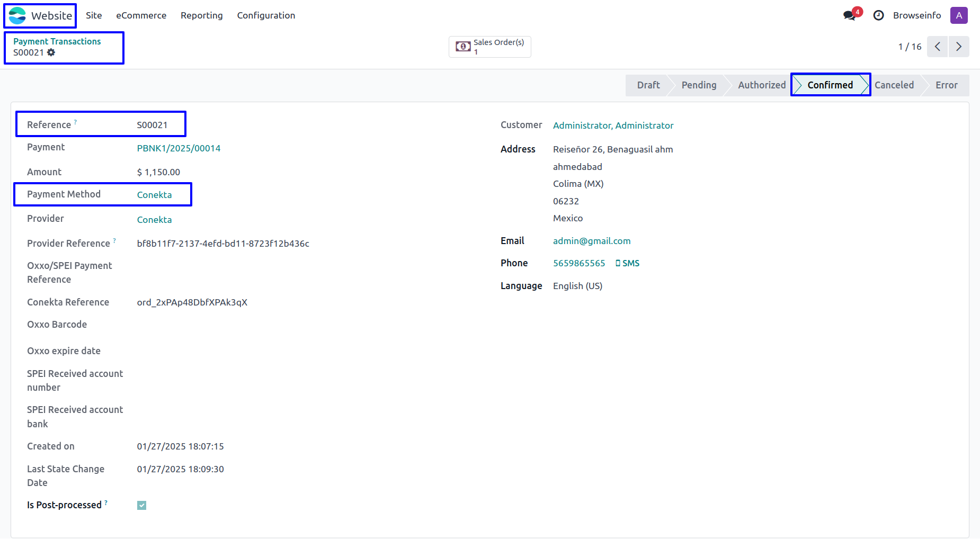Toggle the Is Post-processed checkbox

(141, 505)
